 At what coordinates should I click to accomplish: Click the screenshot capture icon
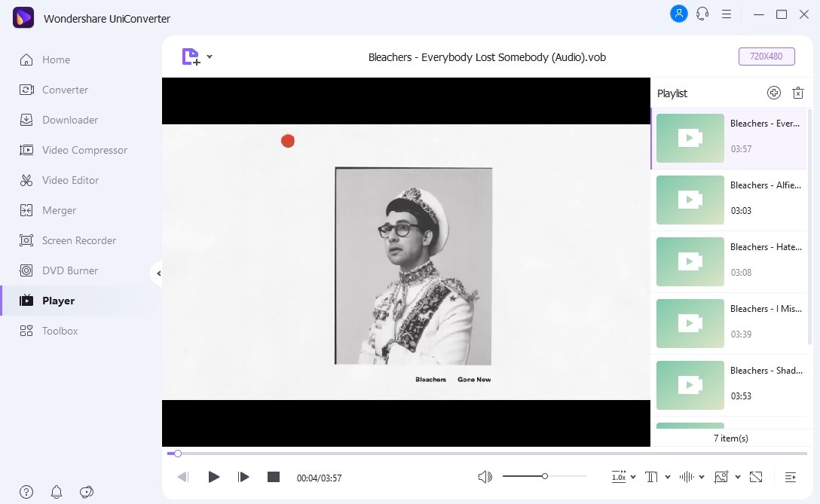pyautogui.click(x=721, y=477)
